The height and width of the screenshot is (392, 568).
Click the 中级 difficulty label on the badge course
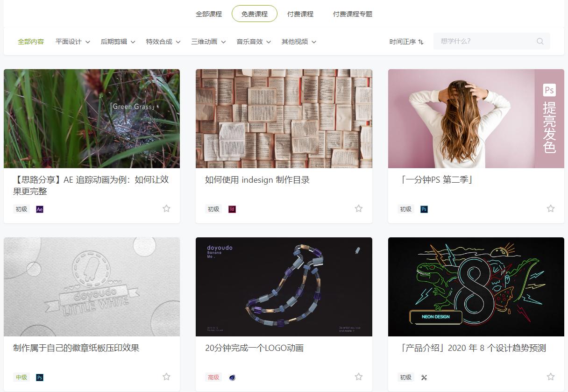pyautogui.click(x=21, y=377)
